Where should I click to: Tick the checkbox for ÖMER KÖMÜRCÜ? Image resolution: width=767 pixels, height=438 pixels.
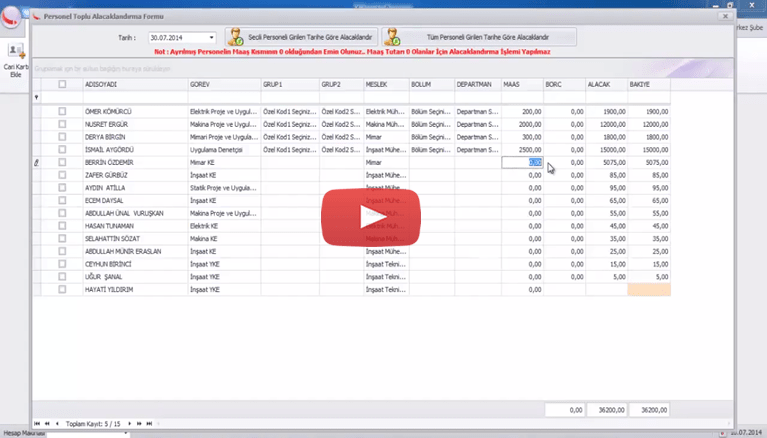click(x=62, y=111)
